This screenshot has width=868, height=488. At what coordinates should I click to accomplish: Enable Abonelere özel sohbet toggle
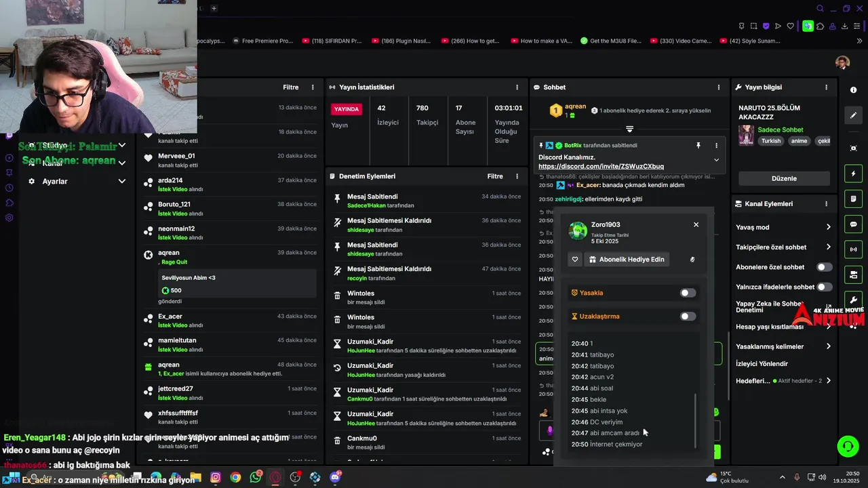[x=824, y=267]
